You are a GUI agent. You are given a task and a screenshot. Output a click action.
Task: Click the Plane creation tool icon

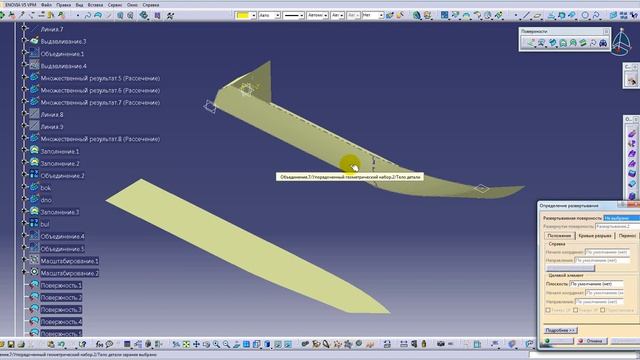pos(538,16)
